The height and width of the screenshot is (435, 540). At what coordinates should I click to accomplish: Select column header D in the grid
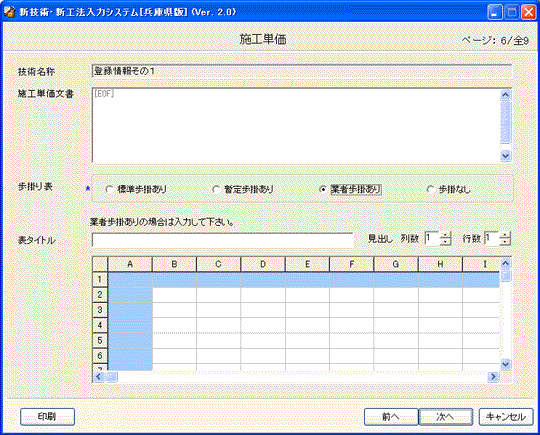(263, 264)
